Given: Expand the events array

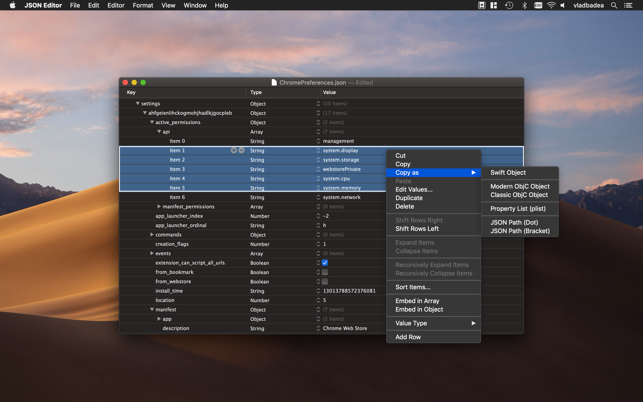Looking at the screenshot, I should point(152,254).
